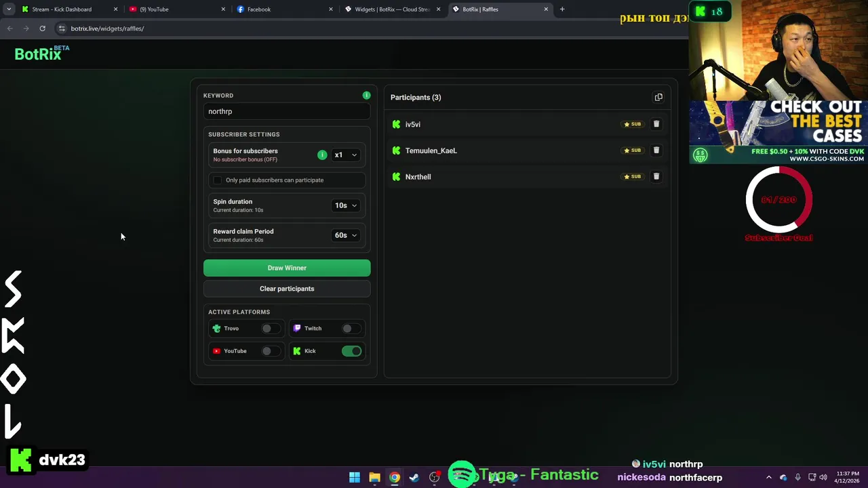The width and height of the screenshot is (868, 488).
Task: Click the Clear participants button
Action: tap(287, 289)
